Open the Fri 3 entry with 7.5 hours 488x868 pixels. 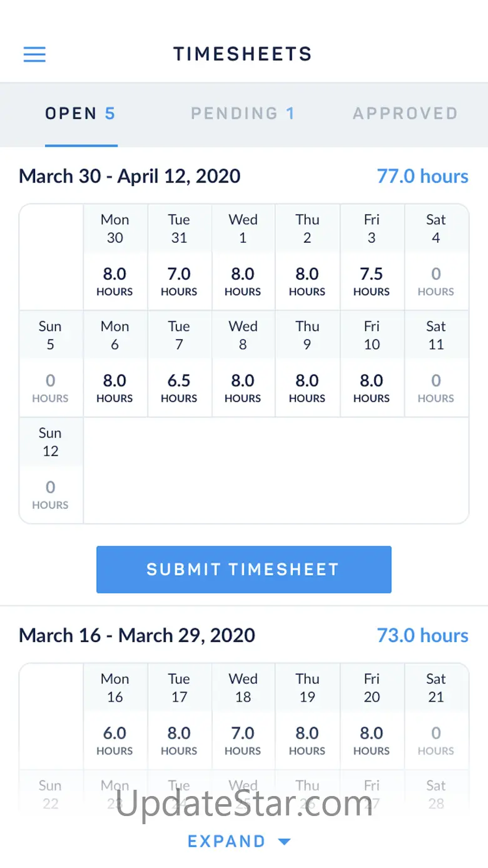(372, 257)
